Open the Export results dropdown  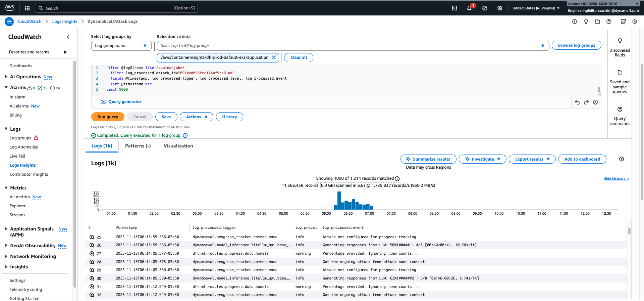pos(532,159)
